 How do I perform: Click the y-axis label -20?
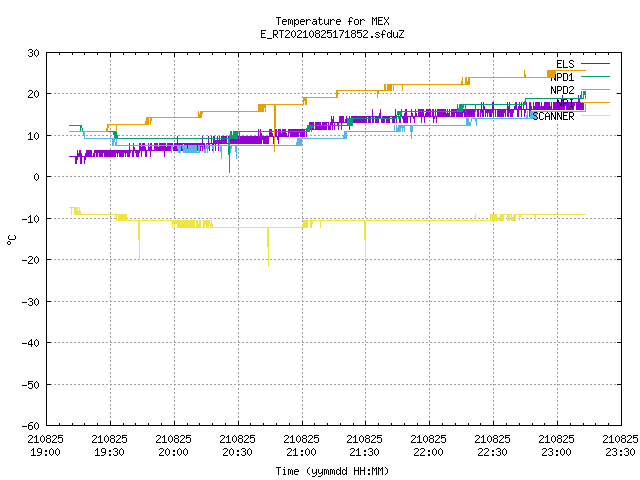point(31,260)
